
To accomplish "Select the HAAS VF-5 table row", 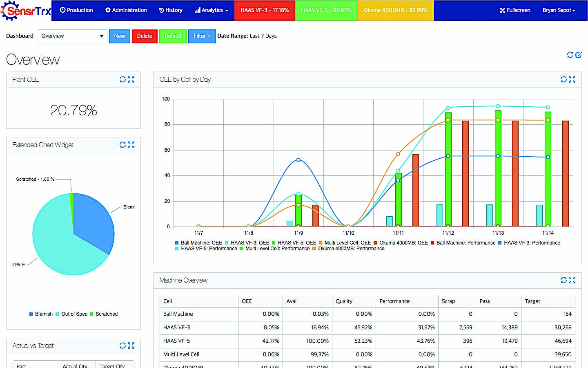I will coord(367,341).
